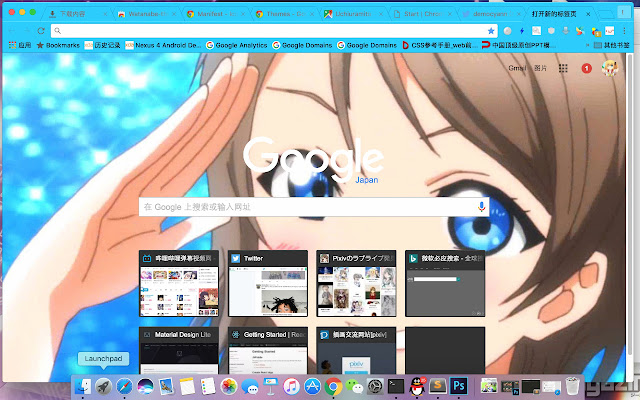Open the 应用 apps shortcut in bookmarks bar
The height and width of the screenshot is (400, 640).
pos(20,45)
